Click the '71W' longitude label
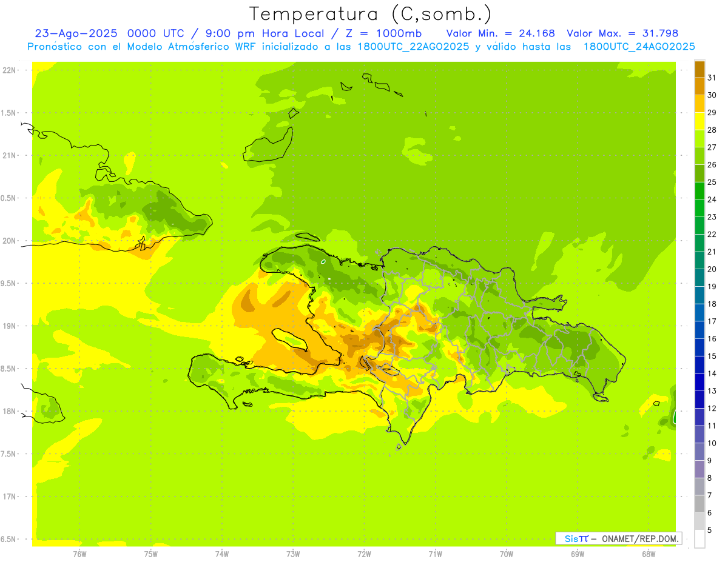The image size is (728, 562). coord(435,554)
